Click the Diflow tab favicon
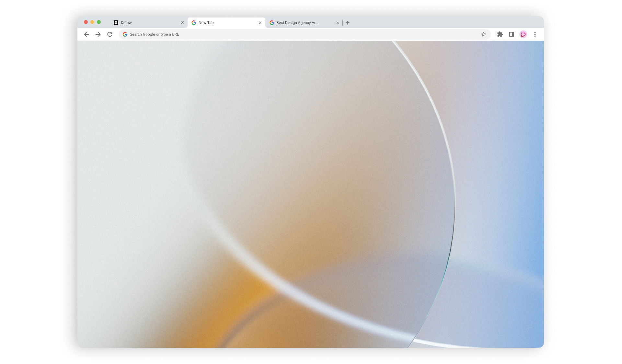Screen dimensions: 622x364 click(116, 23)
